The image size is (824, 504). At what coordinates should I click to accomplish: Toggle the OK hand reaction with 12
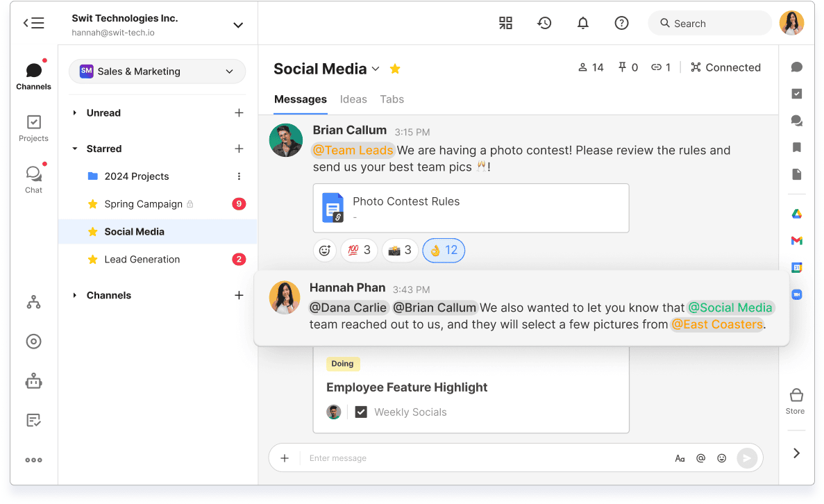click(444, 251)
